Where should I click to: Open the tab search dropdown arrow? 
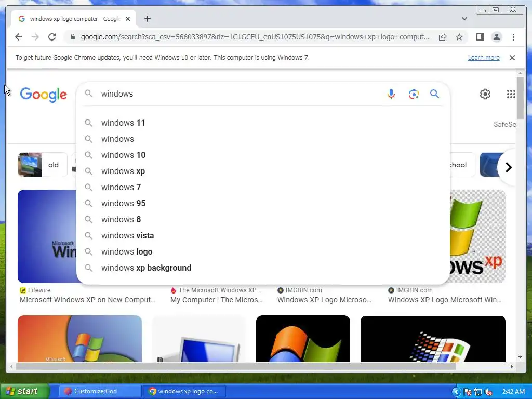pos(464,19)
